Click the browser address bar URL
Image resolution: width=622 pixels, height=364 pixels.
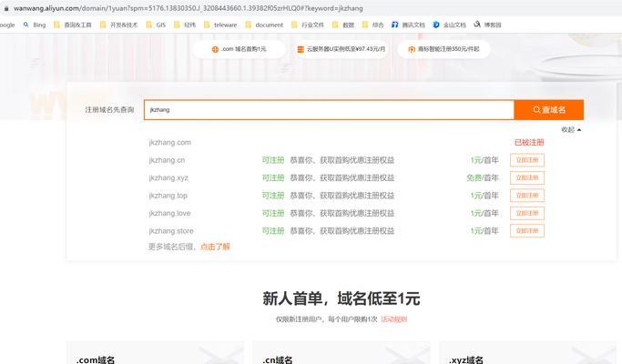189,8
